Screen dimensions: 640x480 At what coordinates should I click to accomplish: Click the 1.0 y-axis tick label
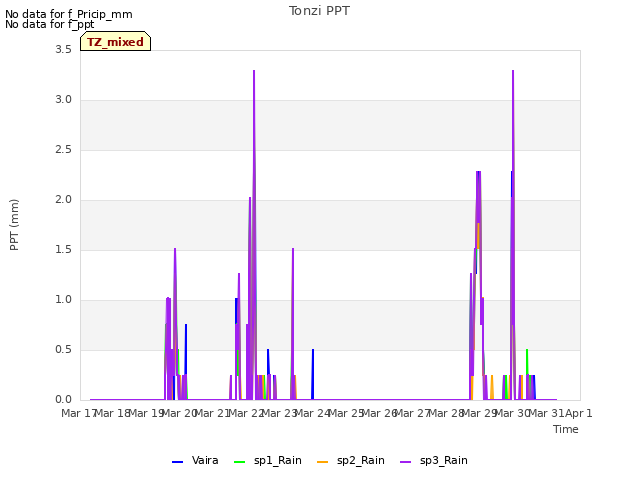pyautogui.click(x=64, y=300)
